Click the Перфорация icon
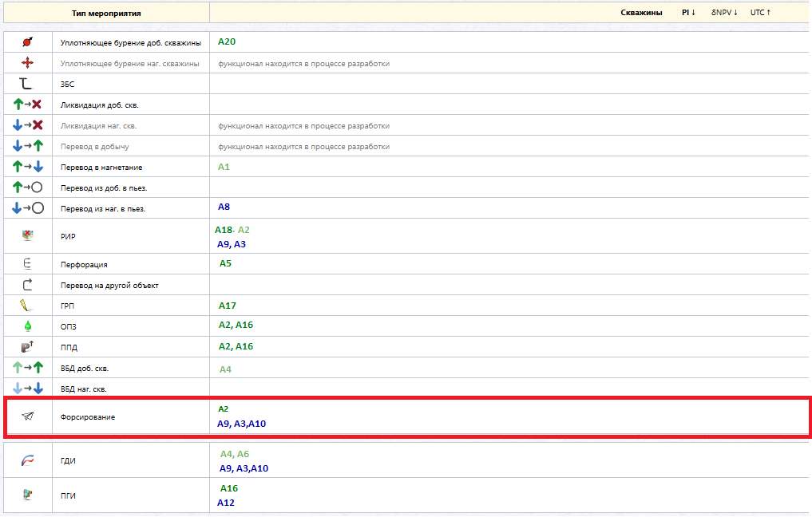The height and width of the screenshot is (517, 812). [x=27, y=264]
